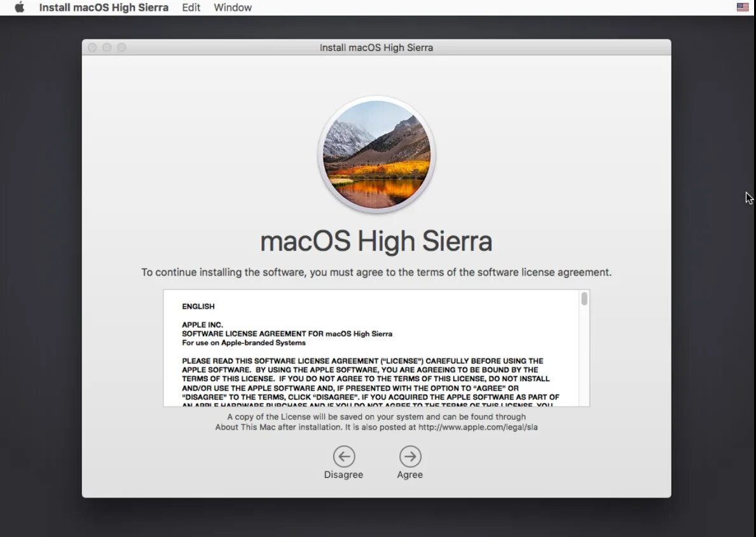Click 'To continue installing the software' sentence
This screenshot has width=756, height=537.
(x=376, y=272)
